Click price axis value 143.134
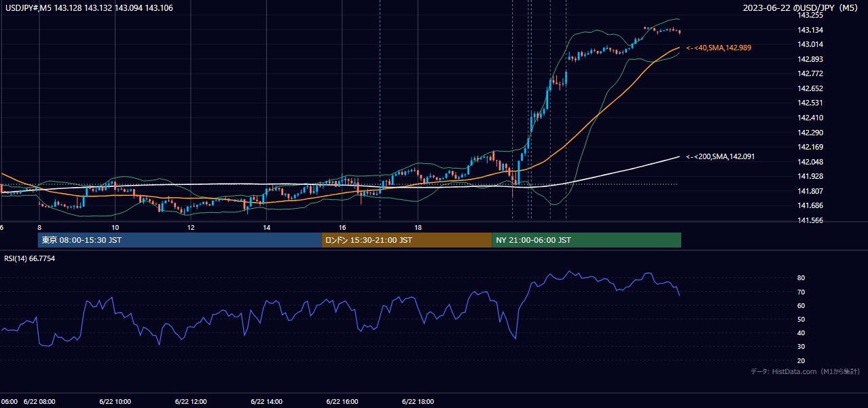This screenshot has height=408, width=868. pos(810,30)
